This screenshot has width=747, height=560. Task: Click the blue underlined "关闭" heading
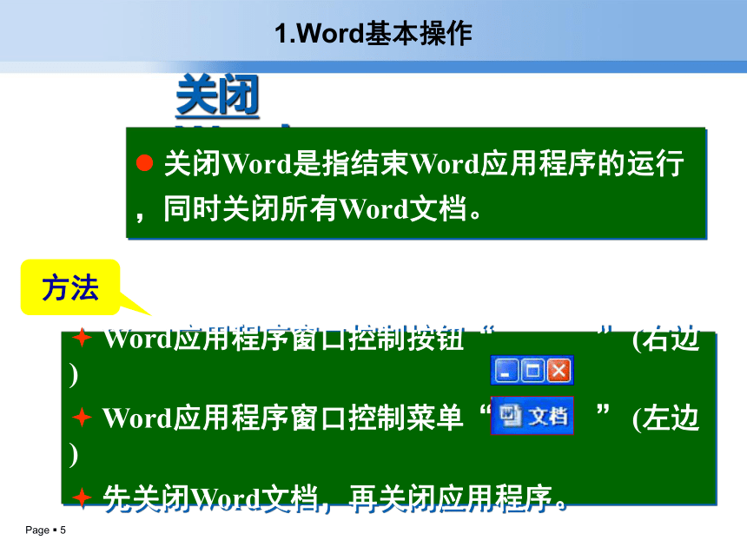tap(217, 95)
